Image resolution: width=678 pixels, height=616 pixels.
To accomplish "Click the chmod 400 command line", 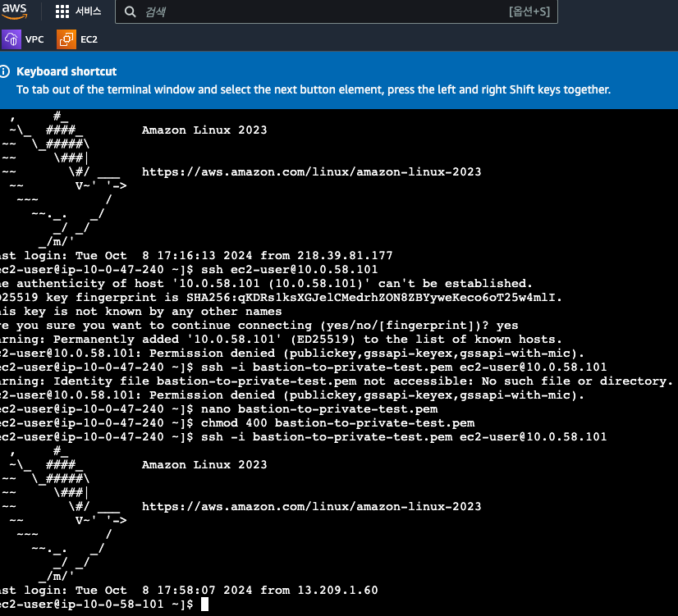I will 337,422.
